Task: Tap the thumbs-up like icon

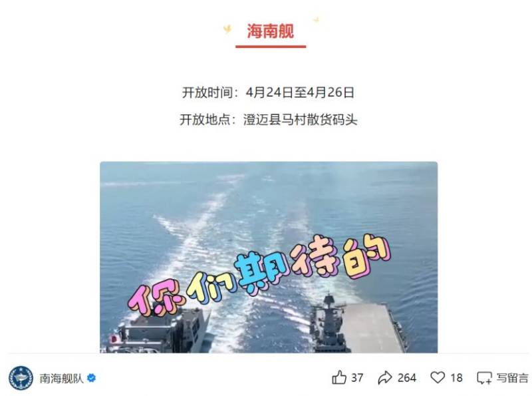Action: pos(338,377)
